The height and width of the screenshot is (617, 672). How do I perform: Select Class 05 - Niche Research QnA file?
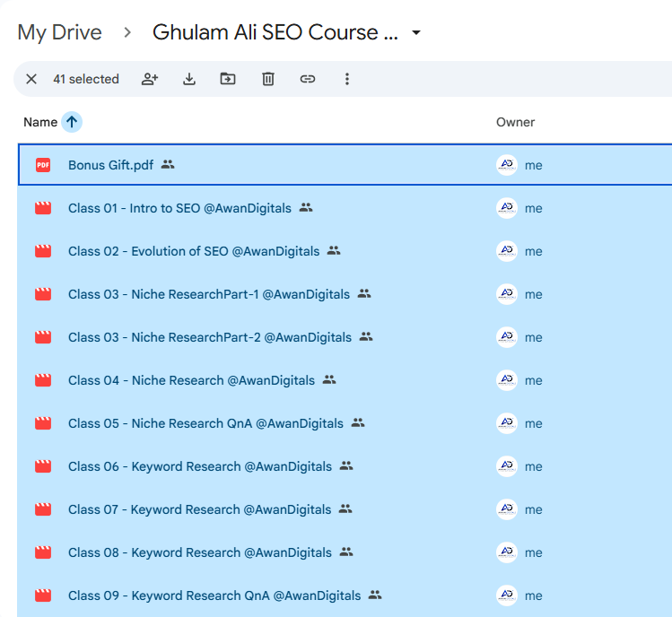pyautogui.click(x=205, y=423)
